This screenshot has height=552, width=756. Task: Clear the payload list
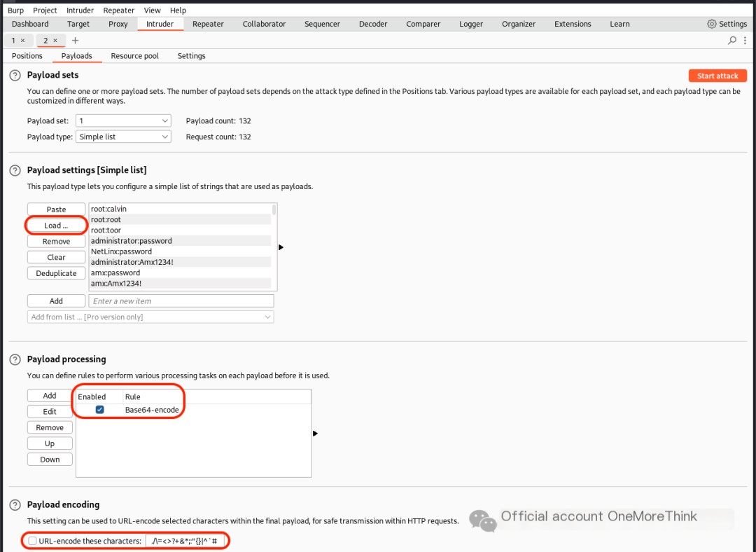57,257
